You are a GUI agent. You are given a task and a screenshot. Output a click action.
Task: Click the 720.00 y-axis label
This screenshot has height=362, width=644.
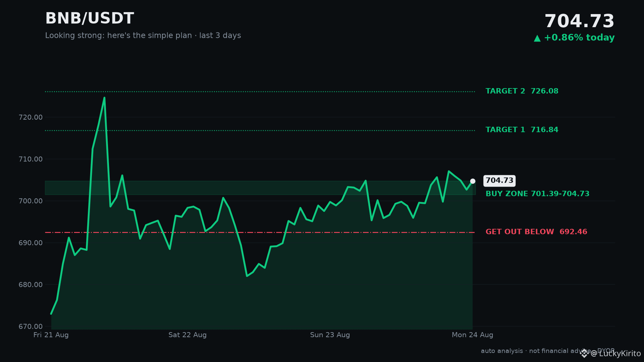31,117
